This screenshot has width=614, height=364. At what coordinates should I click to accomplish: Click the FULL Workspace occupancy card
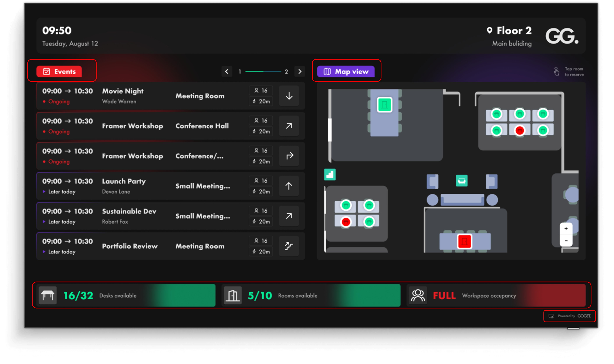[496, 296]
